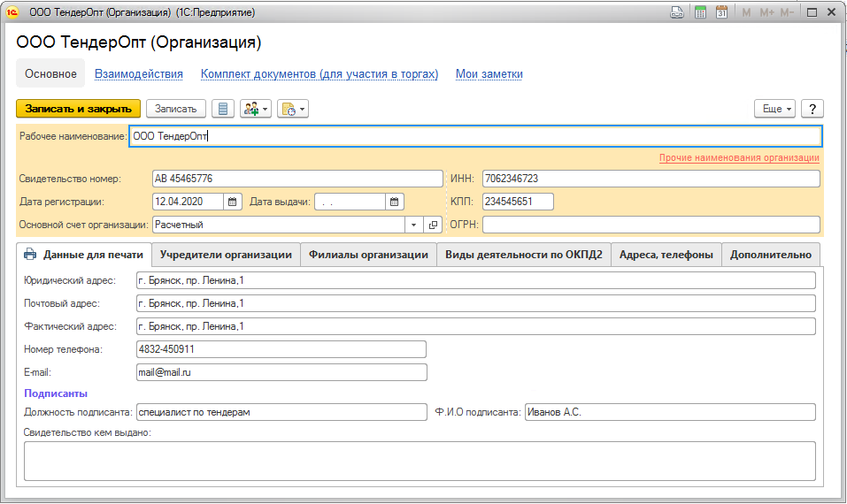Open the Еще menu dropdown
The height and width of the screenshot is (504, 847).
[775, 109]
